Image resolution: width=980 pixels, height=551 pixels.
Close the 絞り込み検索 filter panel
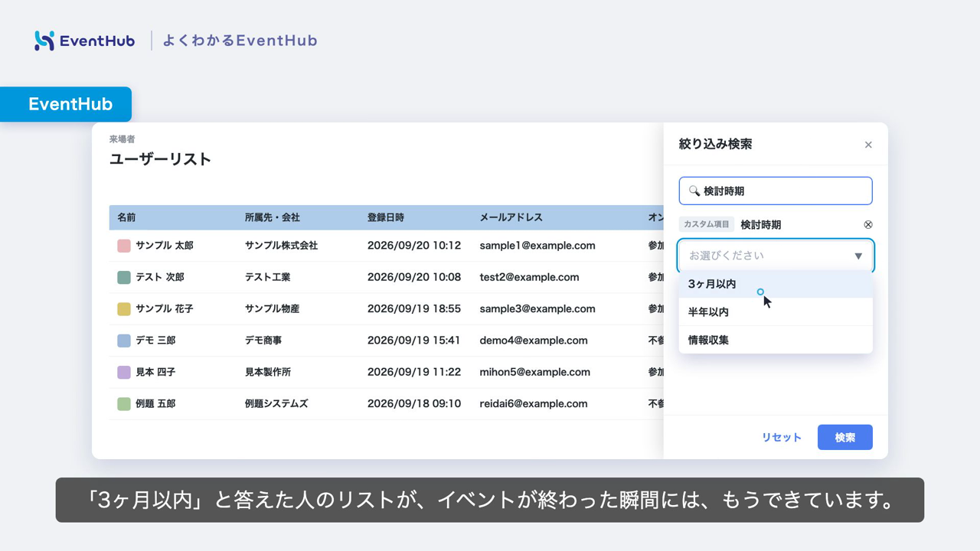coord(868,145)
